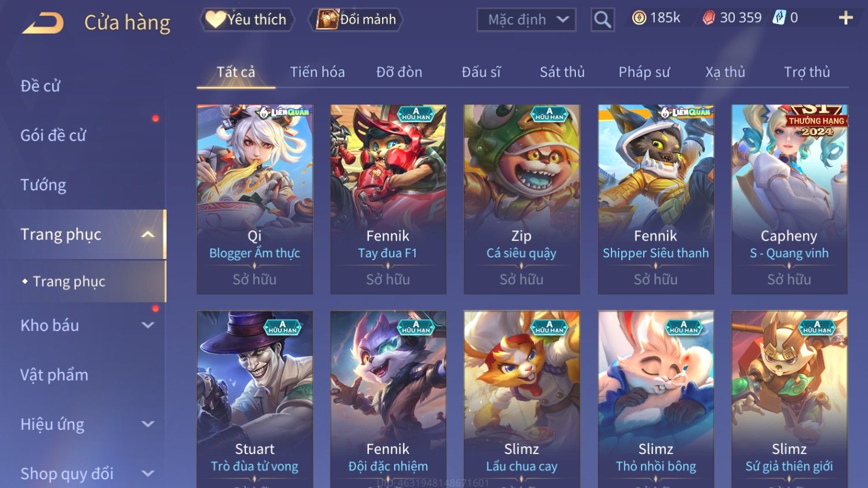The image size is (868, 488).
Task: Click the plus icon to add currency
Action: click(846, 18)
